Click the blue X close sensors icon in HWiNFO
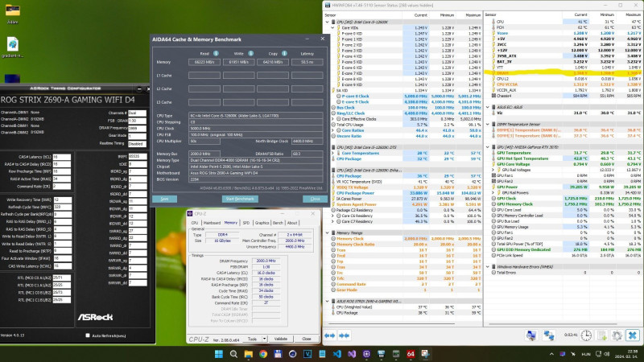Image resolution: width=644 pixels, height=362 pixels. [633, 335]
